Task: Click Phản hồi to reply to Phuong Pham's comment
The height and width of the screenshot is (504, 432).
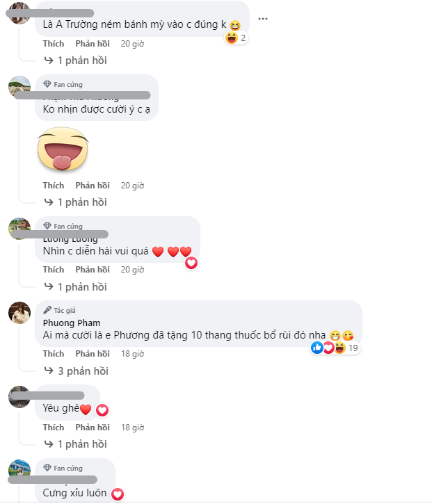Action: pos(93,354)
